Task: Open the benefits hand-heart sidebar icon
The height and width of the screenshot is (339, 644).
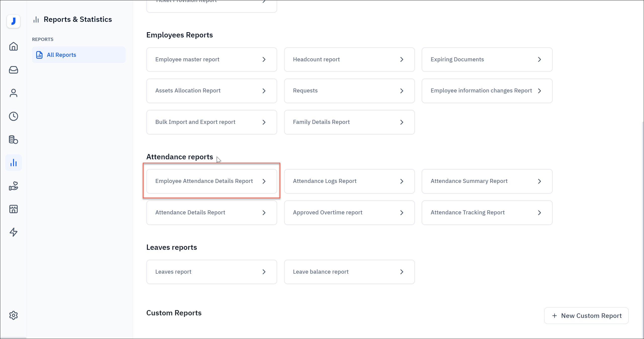Action: click(14, 186)
